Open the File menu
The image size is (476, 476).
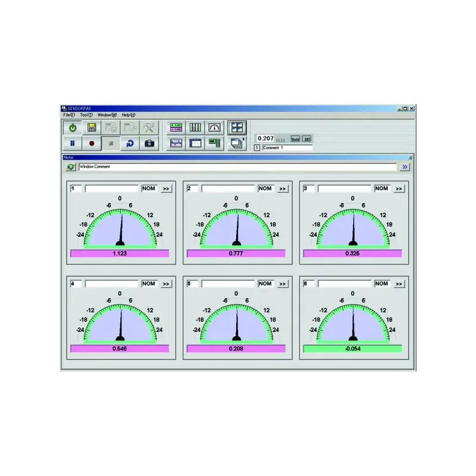(68, 115)
